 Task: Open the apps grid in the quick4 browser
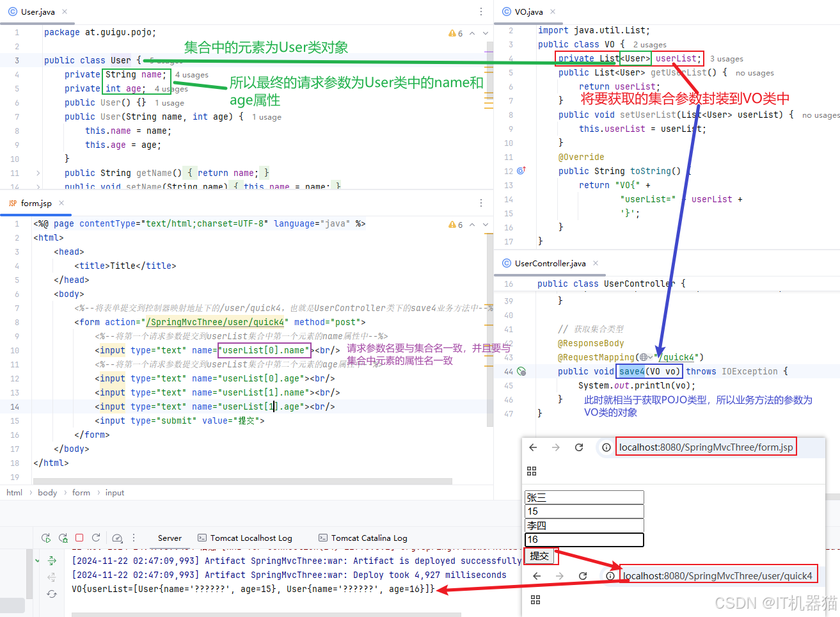coord(535,600)
